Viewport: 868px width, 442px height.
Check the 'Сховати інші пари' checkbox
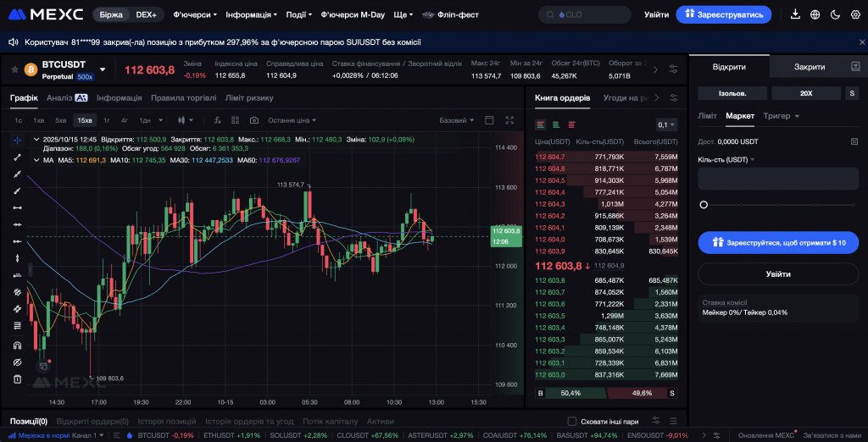pos(571,421)
